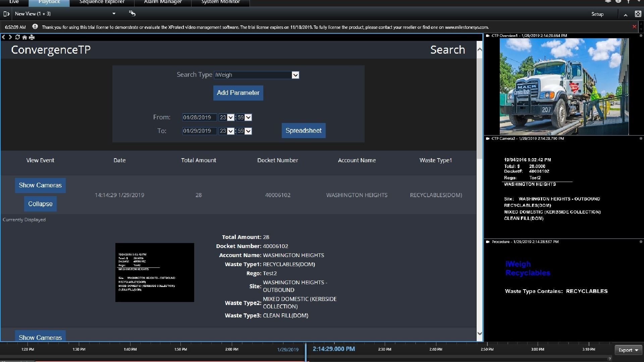Click the 3:00 PM mark on the timeline
This screenshot has width=644, height=362.
tap(537, 349)
